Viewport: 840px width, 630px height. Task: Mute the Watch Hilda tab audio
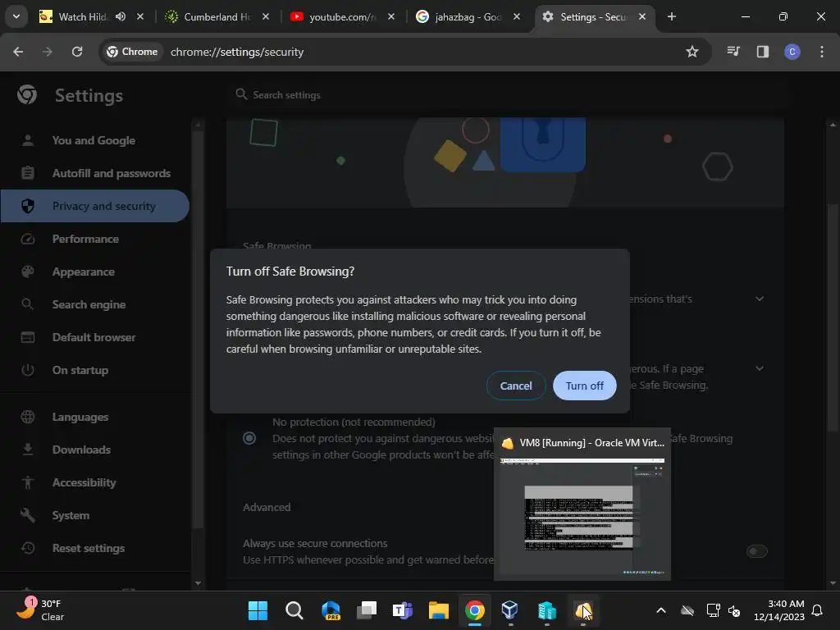121,16
